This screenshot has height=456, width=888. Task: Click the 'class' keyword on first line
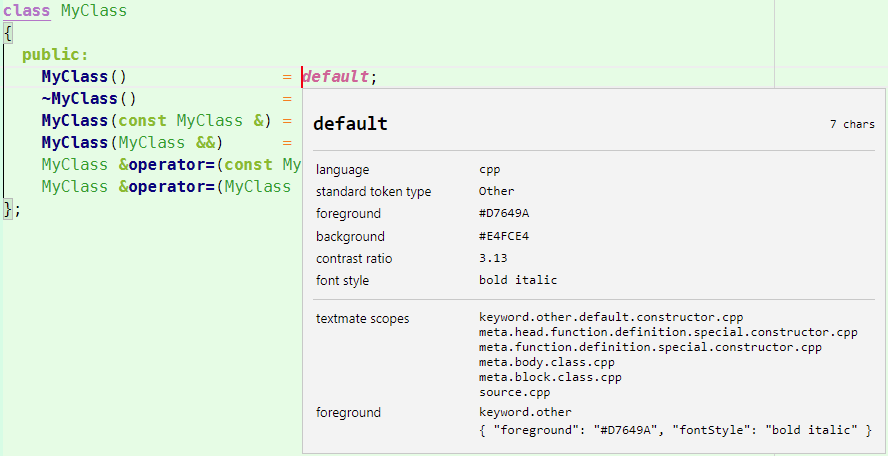coord(27,10)
